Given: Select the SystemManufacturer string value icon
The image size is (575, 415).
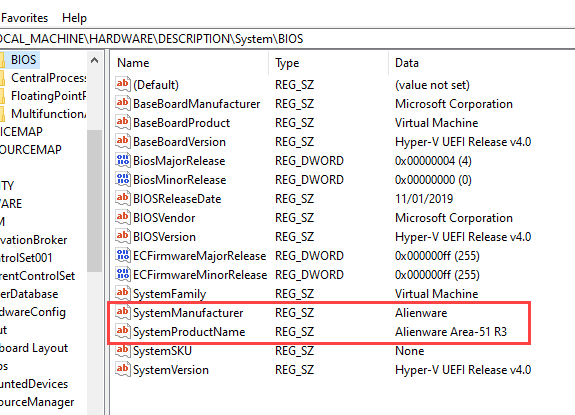Looking at the screenshot, I should tap(122, 312).
